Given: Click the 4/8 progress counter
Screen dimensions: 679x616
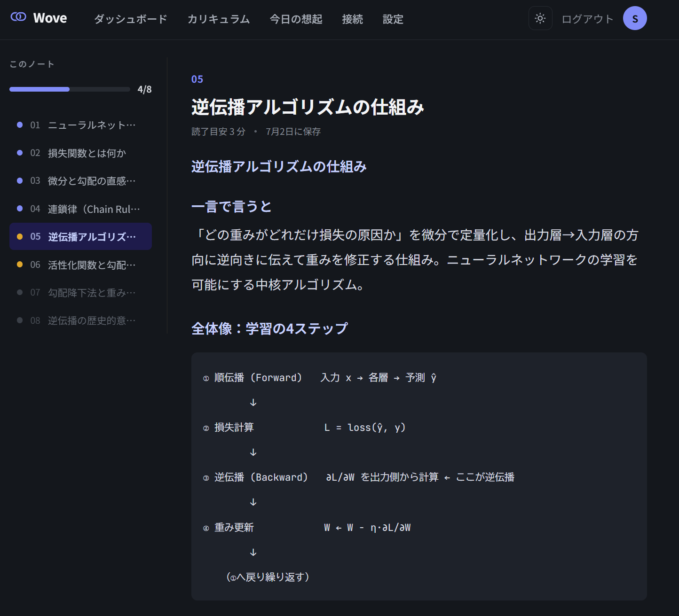Looking at the screenshot, I should [144, 89].
